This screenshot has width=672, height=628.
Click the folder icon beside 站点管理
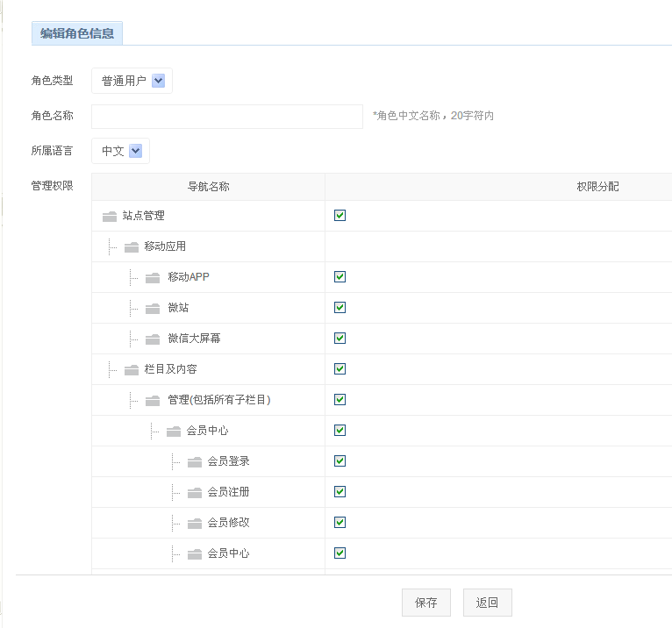click(110, 216)
